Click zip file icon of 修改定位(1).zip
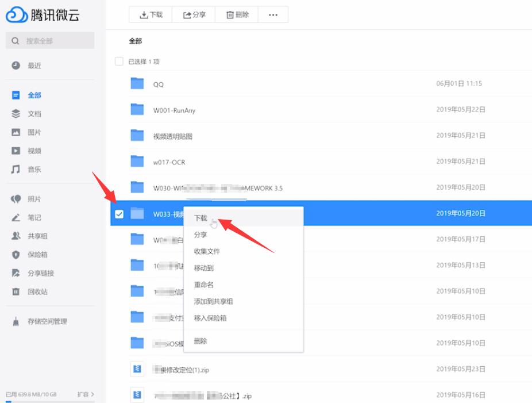The height and width of the screenshot is (403, 532). [x=137, y=369]
